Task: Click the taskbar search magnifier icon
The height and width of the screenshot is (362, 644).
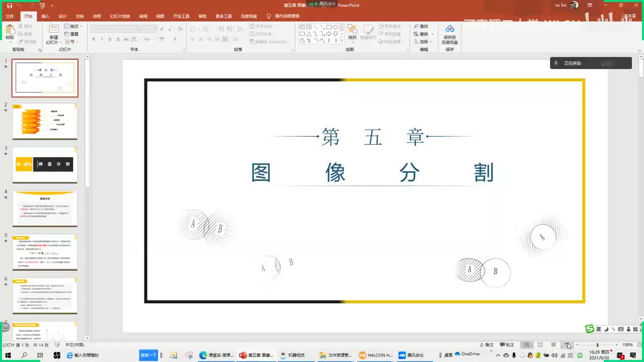Action: [24, 355]
